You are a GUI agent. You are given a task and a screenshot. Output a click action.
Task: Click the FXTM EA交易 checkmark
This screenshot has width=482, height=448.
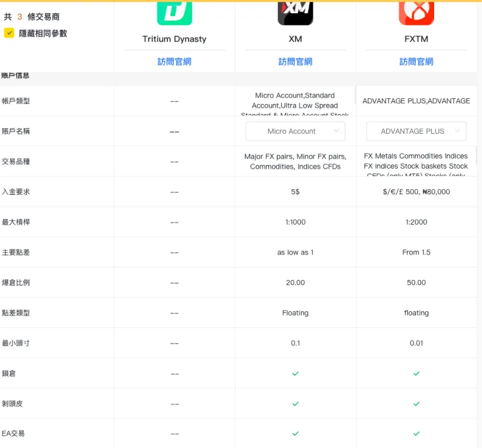tap(416, 434)
